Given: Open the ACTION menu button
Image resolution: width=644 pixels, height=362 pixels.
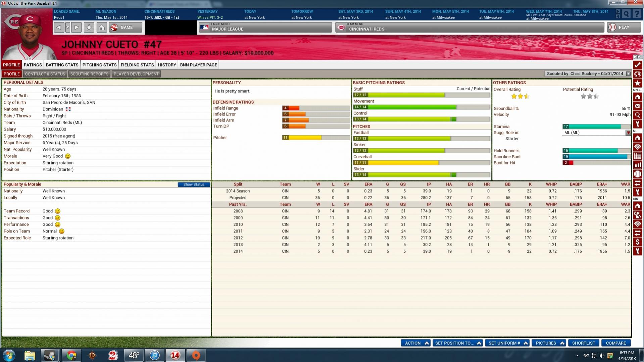Looking at the screenshot, I should (x=416, y=343).
